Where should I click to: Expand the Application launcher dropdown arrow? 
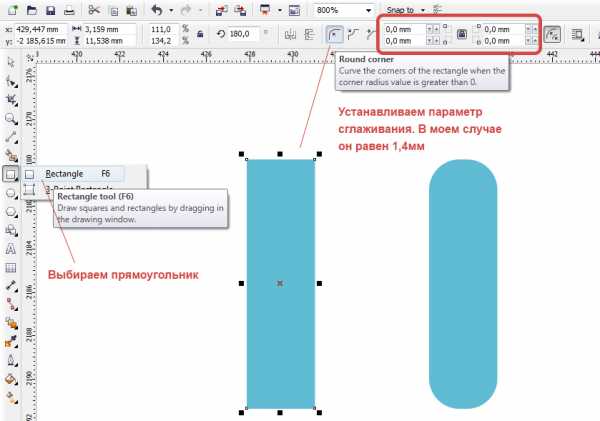click(280, 11)
